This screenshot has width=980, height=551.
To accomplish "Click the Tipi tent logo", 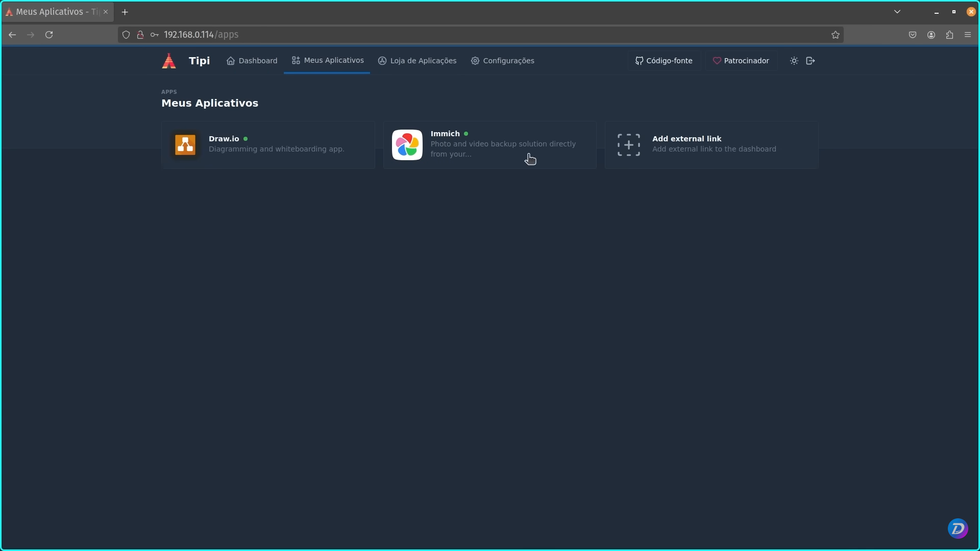I will [x=169, y=61].
